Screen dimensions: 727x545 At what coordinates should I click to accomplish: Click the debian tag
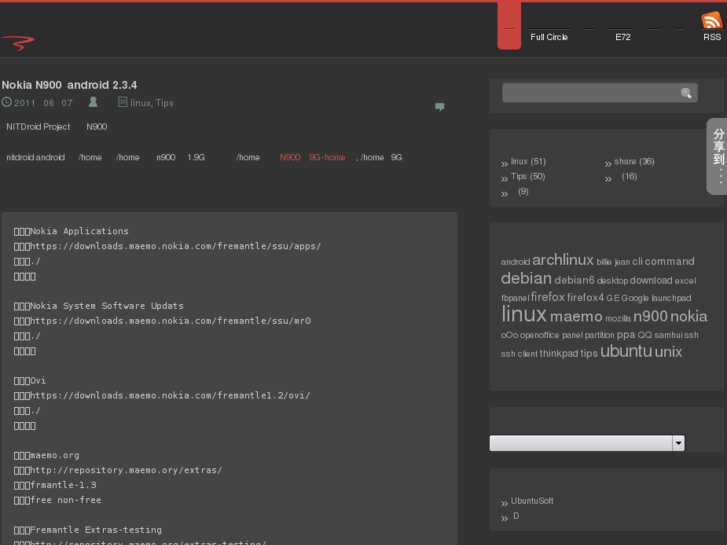[x=526, y=278]
